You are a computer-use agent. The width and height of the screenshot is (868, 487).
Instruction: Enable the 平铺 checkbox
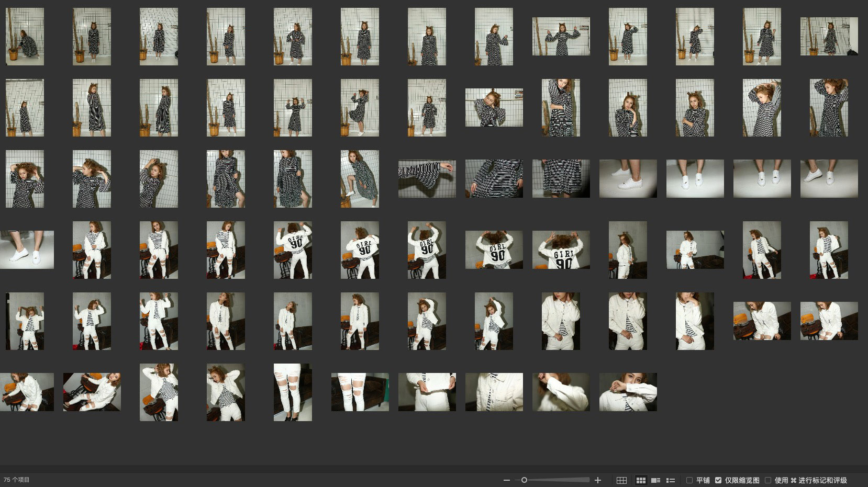click(689, 480)
